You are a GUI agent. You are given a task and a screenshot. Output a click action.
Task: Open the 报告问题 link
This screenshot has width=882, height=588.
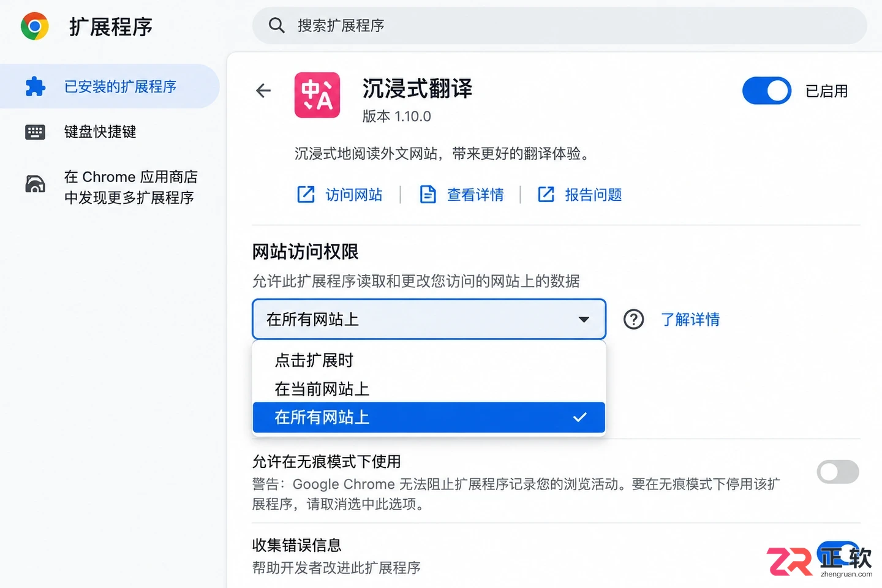click(x=593, y=195)
